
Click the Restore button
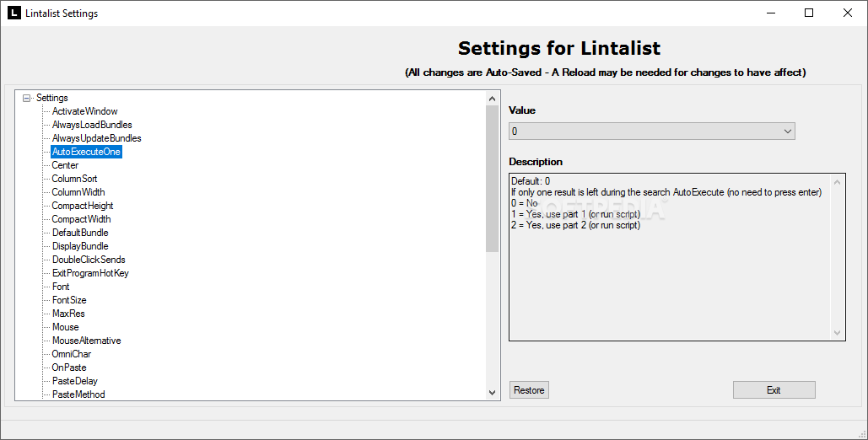529,389
